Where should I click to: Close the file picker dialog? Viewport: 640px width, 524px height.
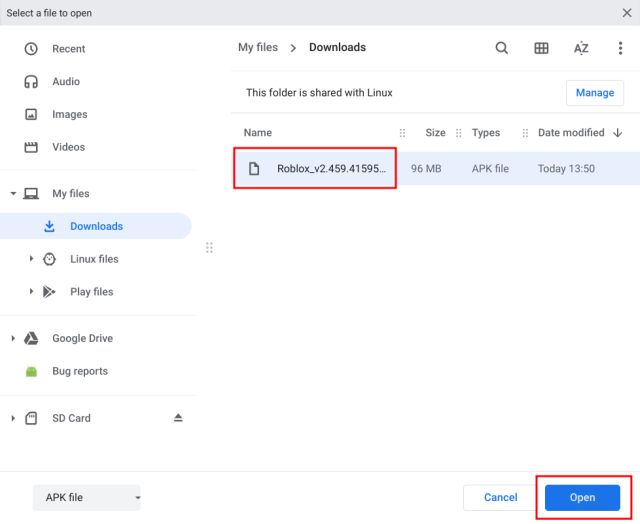(627, 13)
